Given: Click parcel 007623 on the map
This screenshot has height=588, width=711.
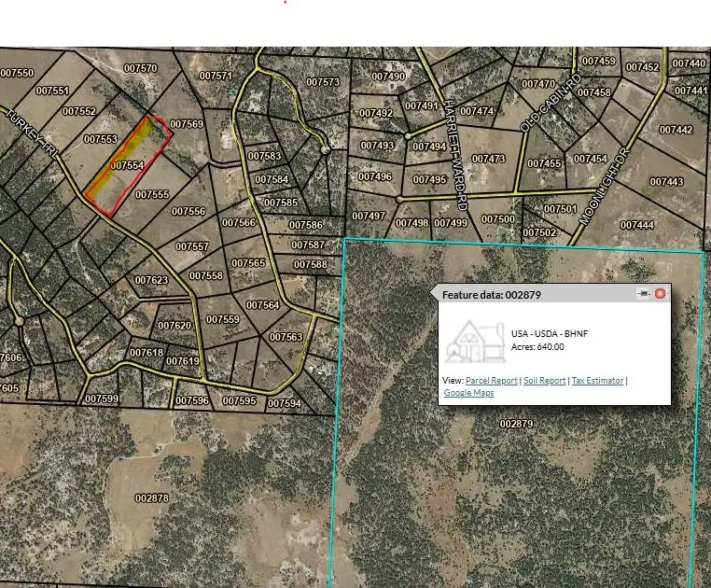Looking at the screenshot, I should pyautogui.click(x=150, y=280).
